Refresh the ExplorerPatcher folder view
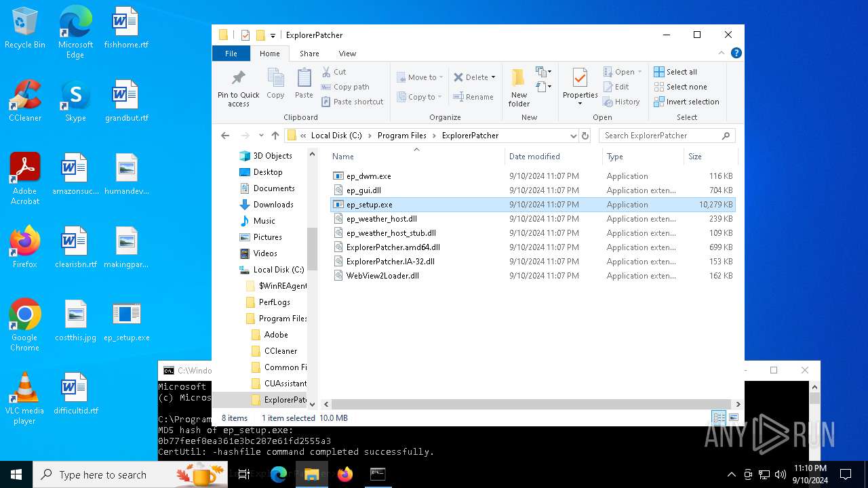 (x=586, y=136)
